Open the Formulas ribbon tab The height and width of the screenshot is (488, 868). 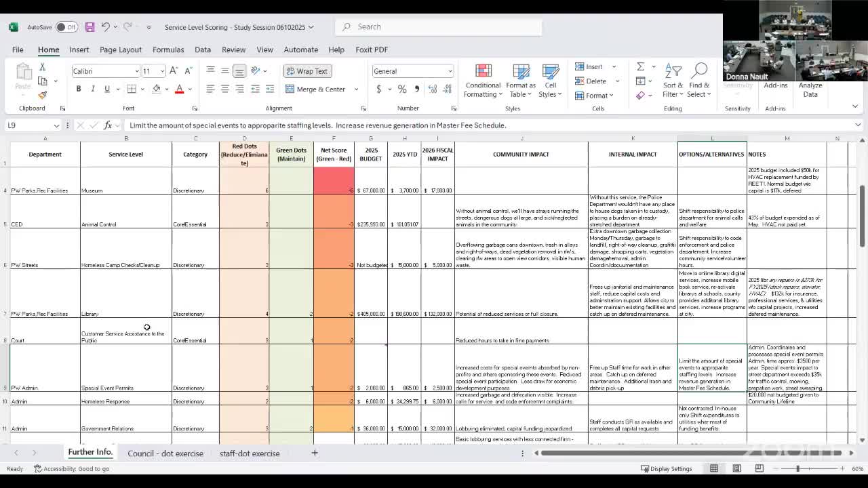(168, 49)
